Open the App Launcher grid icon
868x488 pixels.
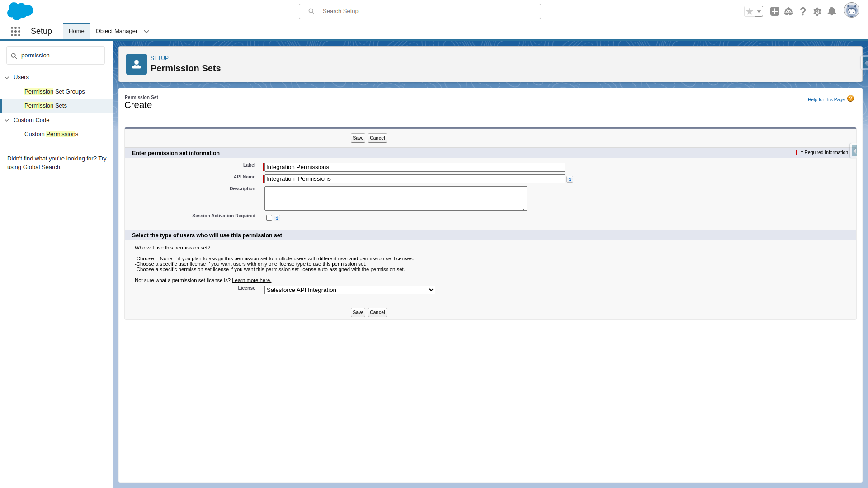click(x=15, y=31)
